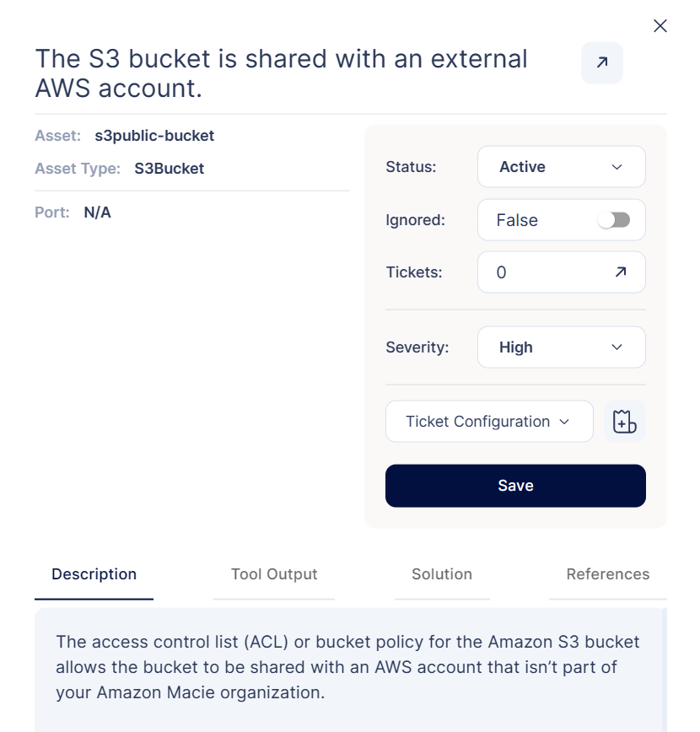Image resolution: width=700 pixels, height=732 pixels.
Task: Click the s3public-bucket asset name
Action: click(154, 136)
